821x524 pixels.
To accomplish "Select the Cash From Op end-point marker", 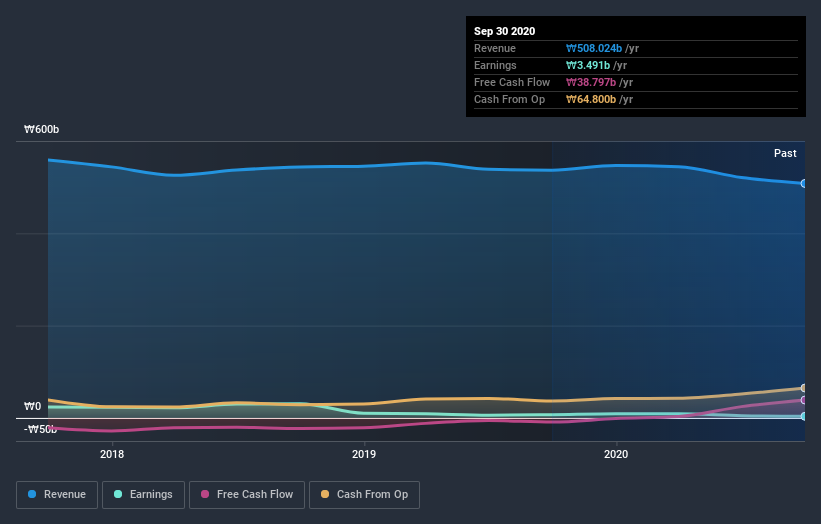I will pos(804,388).
